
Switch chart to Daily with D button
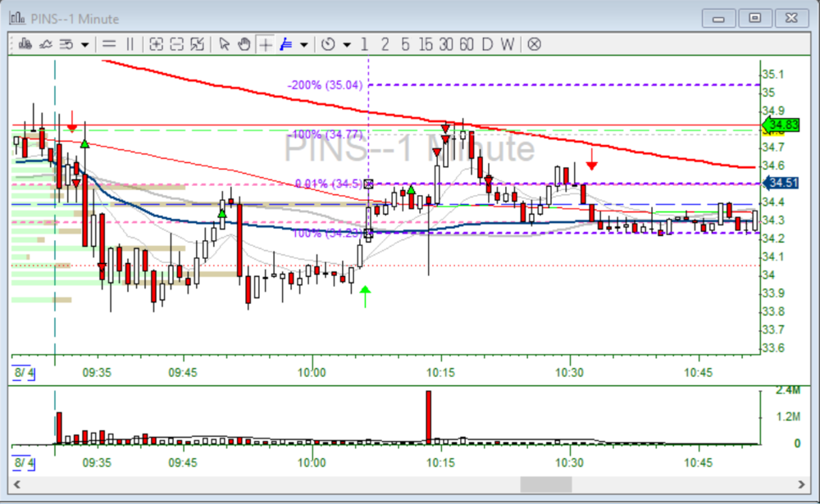click(x=487, y=44)
